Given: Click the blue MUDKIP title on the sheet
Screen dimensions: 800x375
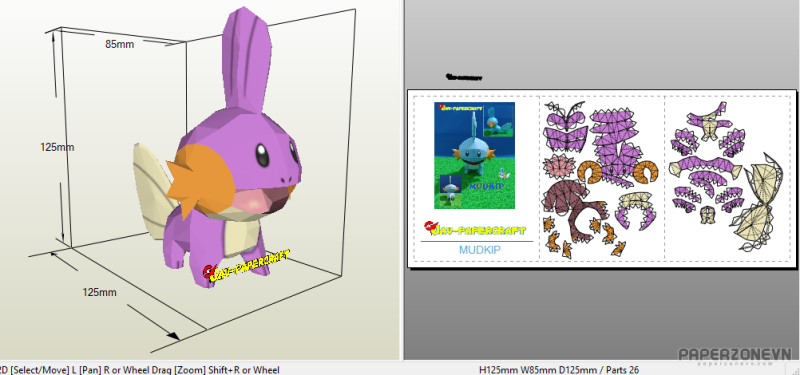Looking at the screenshot, I should pyautogui.click(x=480, y=250).
